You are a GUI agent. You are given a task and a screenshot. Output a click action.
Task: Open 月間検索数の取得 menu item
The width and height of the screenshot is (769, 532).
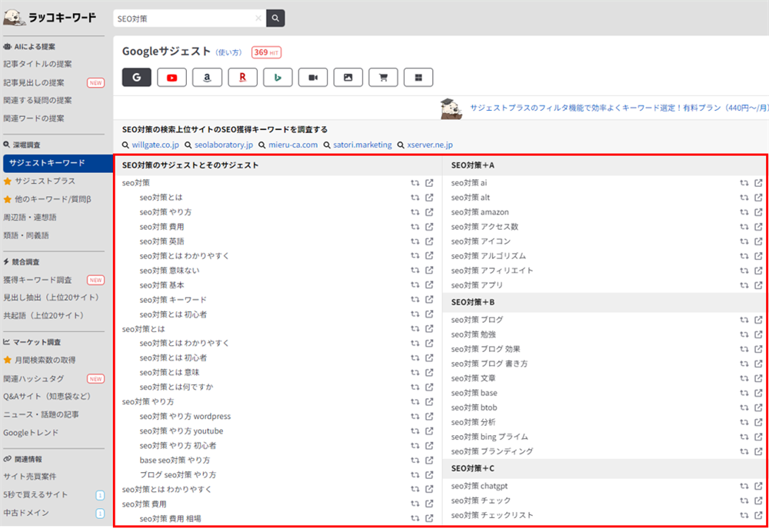pyautogui.click(x=45, y=360)
